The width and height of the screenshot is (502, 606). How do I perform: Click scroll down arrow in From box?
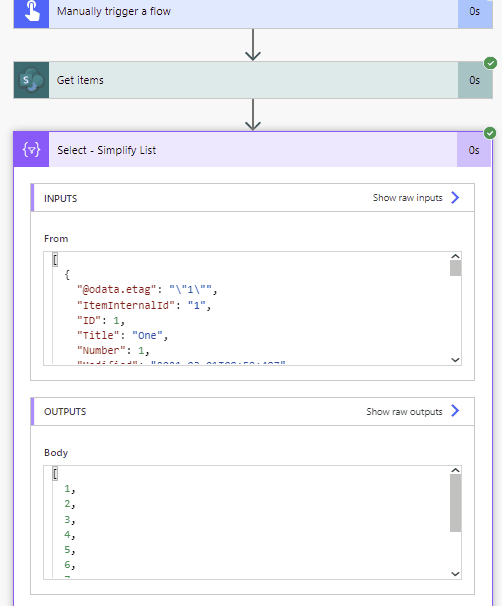pos(455,360)
